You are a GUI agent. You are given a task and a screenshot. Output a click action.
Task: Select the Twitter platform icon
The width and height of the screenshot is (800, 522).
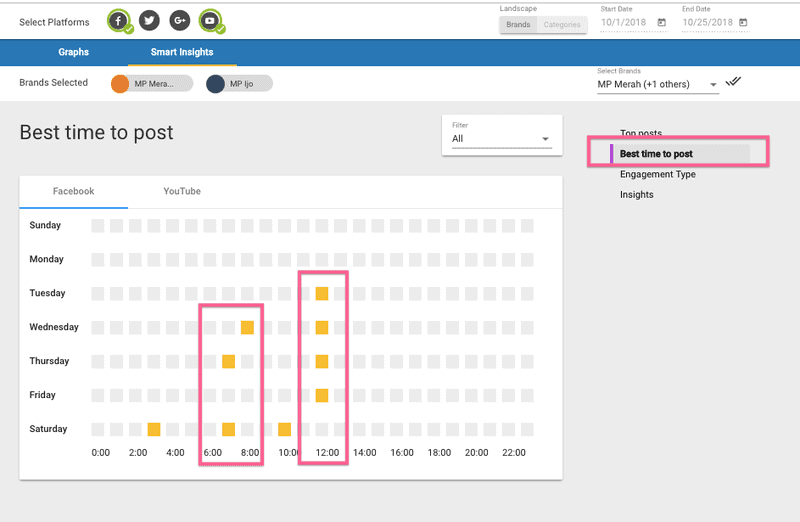pyautogui.click(x=149, y=20)
